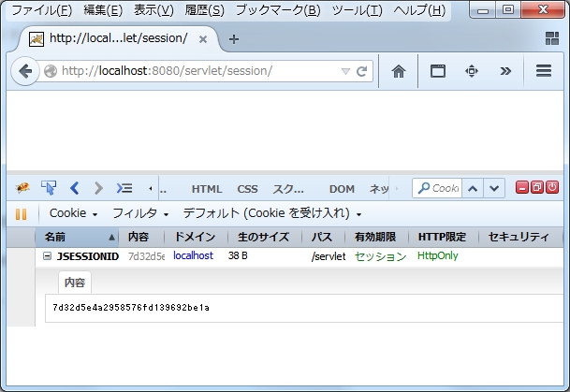
Task: Switch to the CSS panel
Action: click(x=247, y=189)
